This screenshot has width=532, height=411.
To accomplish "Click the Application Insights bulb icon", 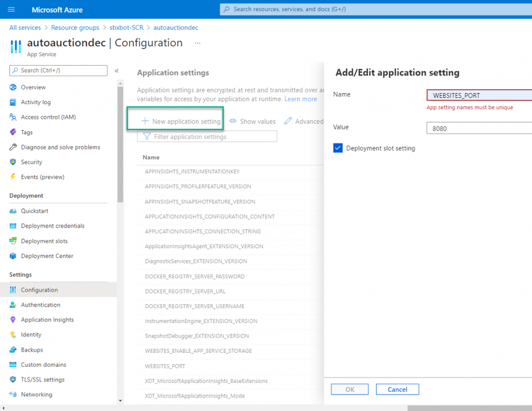I will (x=13, y=320).
